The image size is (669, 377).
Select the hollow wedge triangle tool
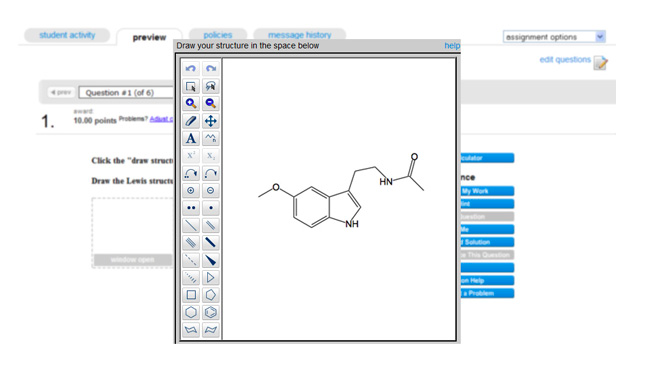click(x=210, y=278)
